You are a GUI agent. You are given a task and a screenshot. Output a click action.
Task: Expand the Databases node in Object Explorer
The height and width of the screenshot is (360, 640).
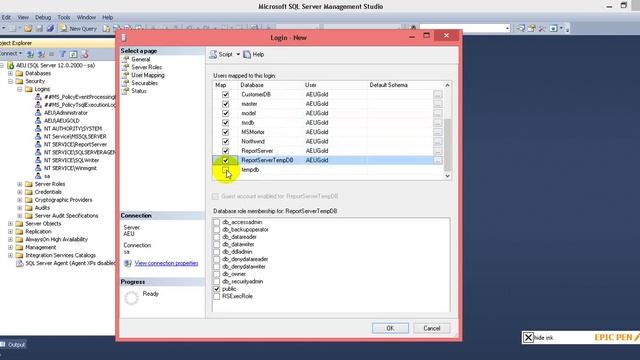click(10, 73)
